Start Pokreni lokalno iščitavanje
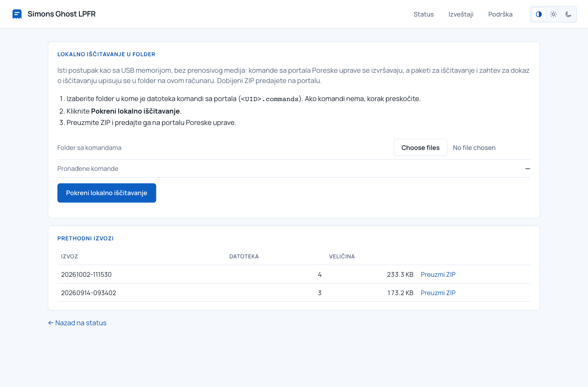 [107, 193]
